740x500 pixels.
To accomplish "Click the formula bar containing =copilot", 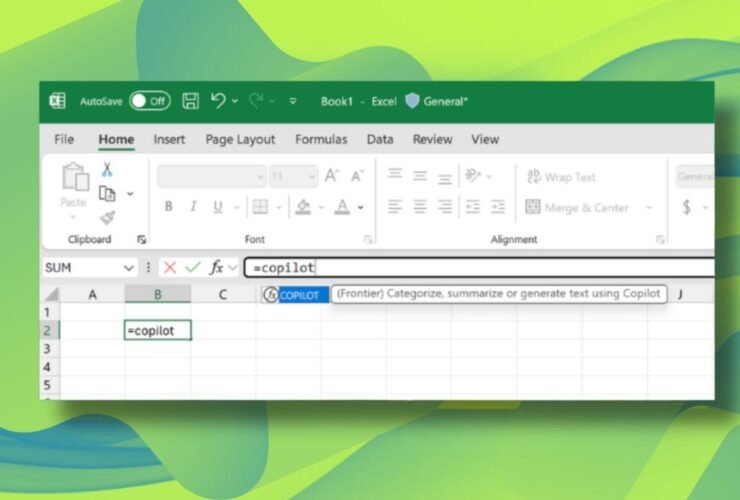I will (x=479, y=268).
